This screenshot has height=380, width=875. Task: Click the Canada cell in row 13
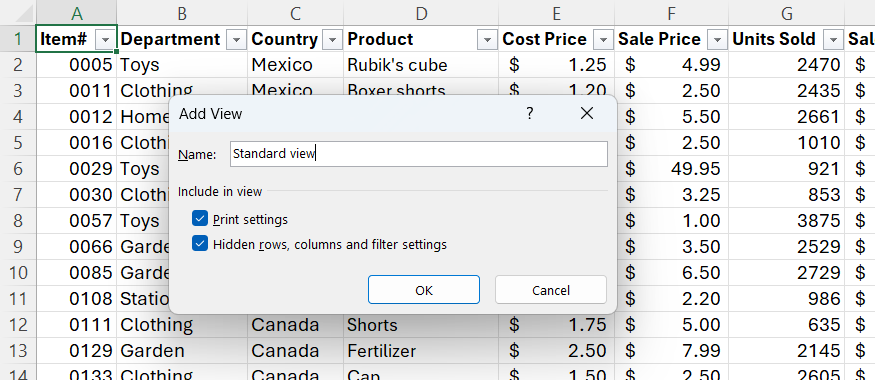pyautogui.click(x=296, y=350)
